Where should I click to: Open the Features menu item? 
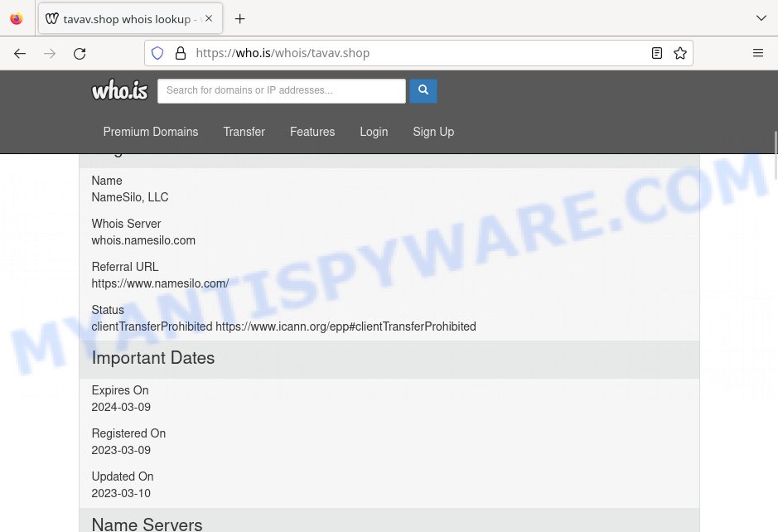point(312,132)
